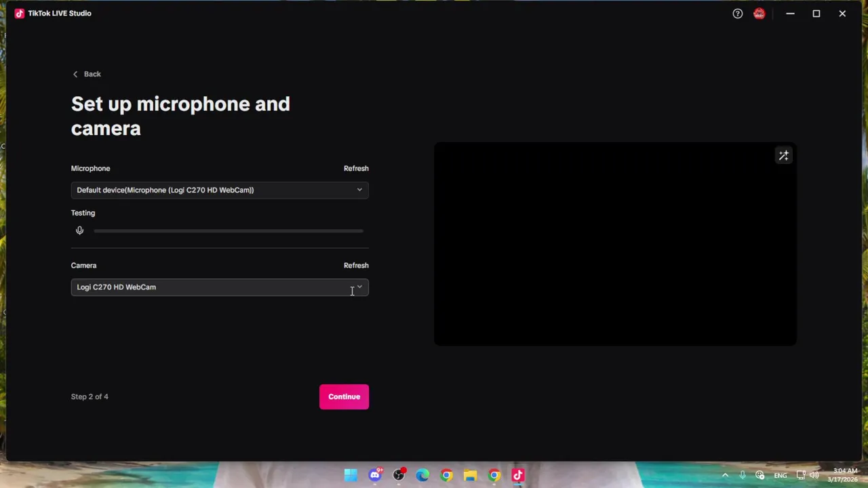The height and width of the screenshot is (488, 868).
Task: Refresh the microphone device list
Action: [356, 168]
